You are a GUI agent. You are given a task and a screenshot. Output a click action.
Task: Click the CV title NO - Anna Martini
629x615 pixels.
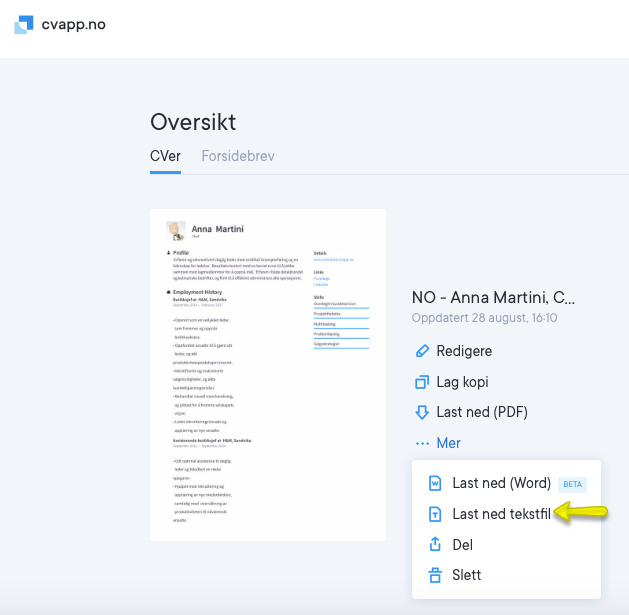tap(493, 297)
